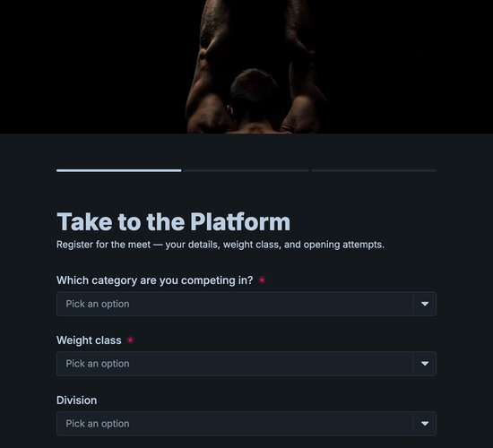
Task: Click the athlete's arm on the photo's left side
Action: 208,69
